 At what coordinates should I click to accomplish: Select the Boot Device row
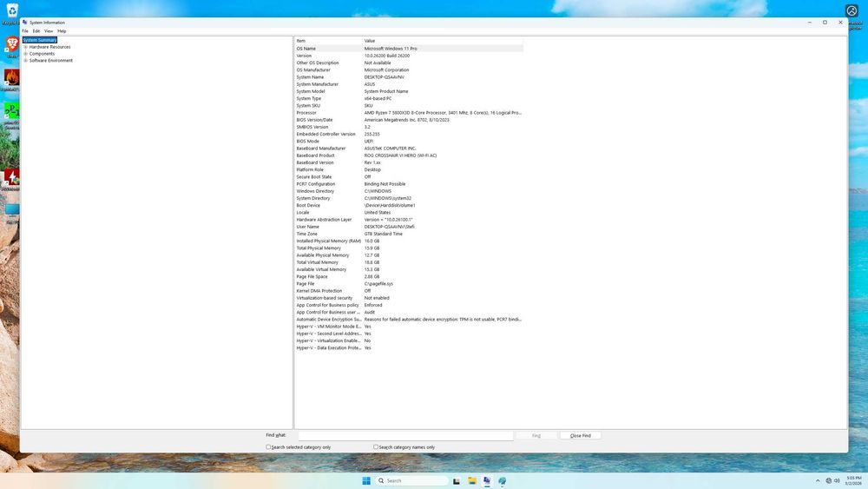(409, 205)
